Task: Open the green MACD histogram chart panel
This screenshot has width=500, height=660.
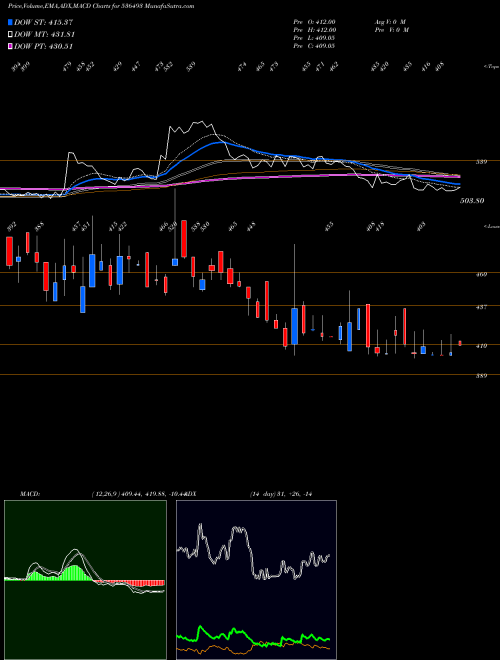Action: point(85,580)
